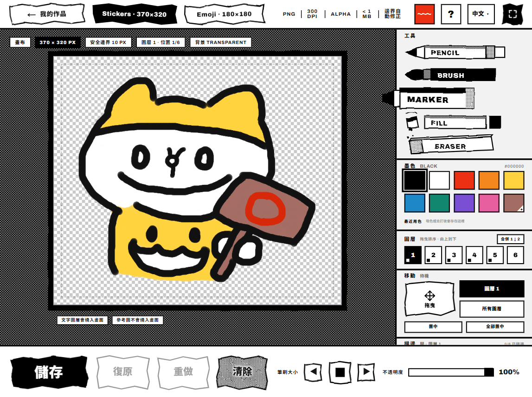Select layer 6

pos(515,255)
